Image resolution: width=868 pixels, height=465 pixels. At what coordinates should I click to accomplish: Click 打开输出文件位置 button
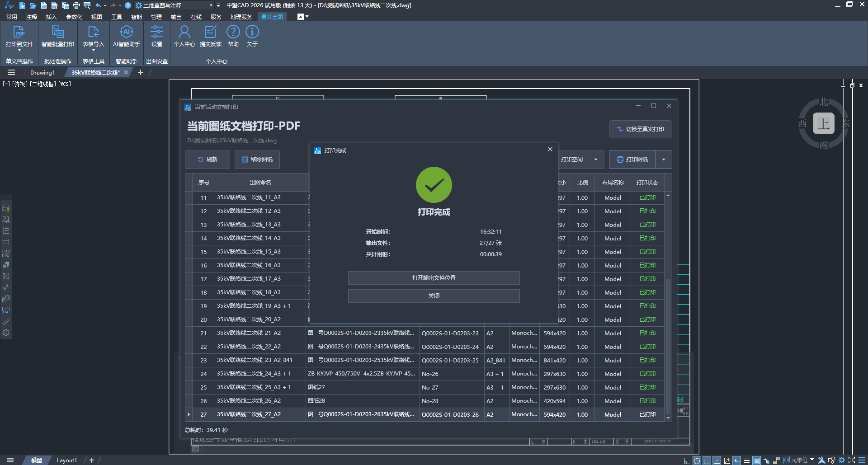pos(434,278)
